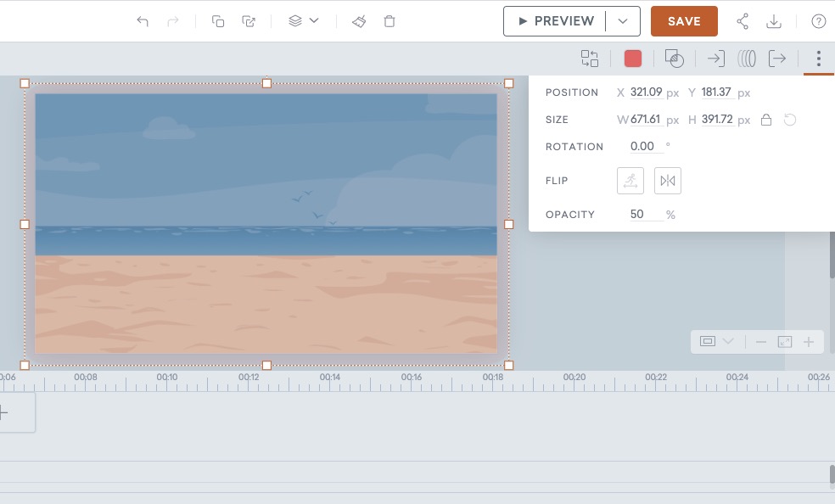Open help via question mark icon
Screen dimensions: 835x504
(819, 21)
